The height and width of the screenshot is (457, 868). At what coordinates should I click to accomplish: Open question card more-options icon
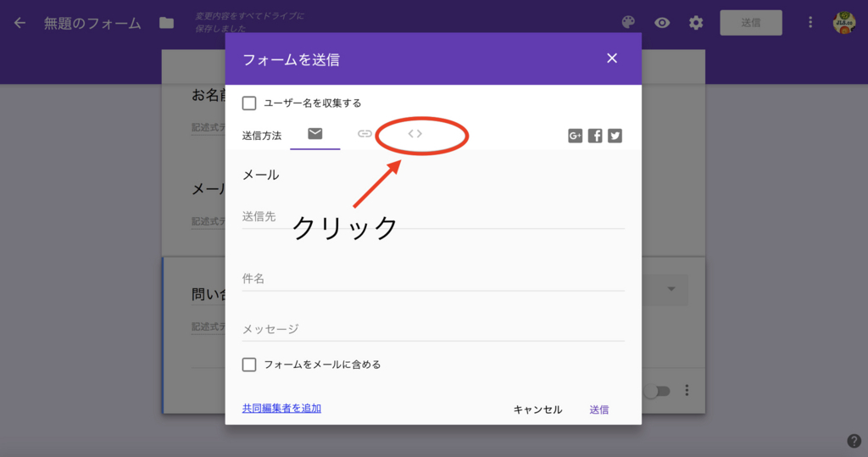[687, 391]
